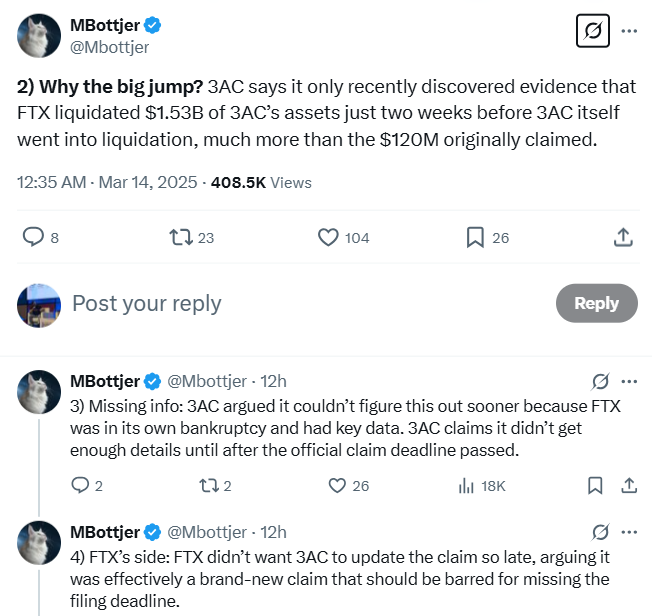Click Grok icon on '4) FTX's side' reply
652x616 pixels.
pos(601,531)
